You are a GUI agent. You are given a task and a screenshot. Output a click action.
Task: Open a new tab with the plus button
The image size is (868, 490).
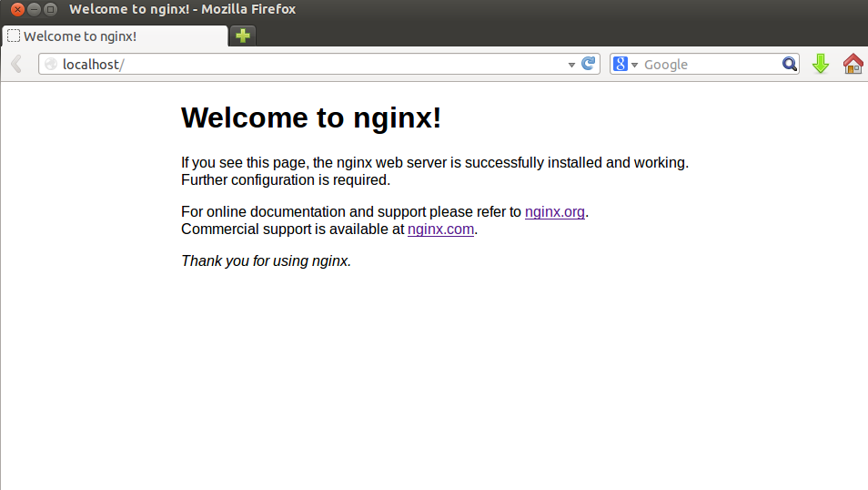click(x=242, y=36)
